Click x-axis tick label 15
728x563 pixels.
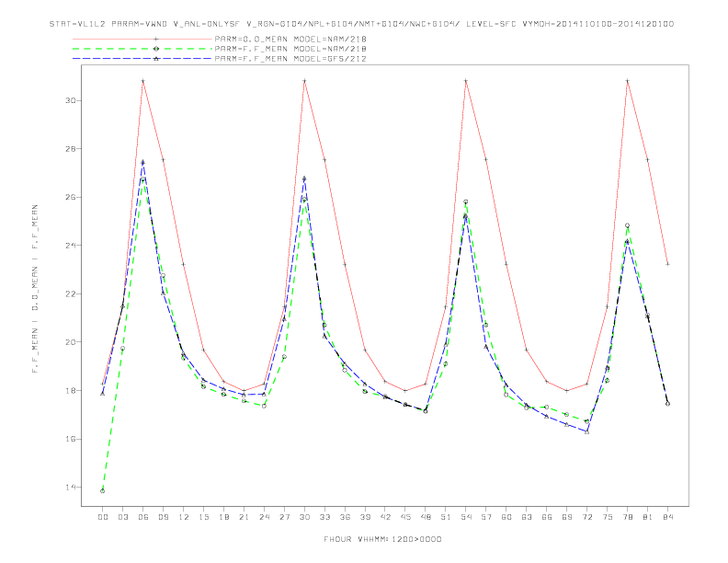203,517
